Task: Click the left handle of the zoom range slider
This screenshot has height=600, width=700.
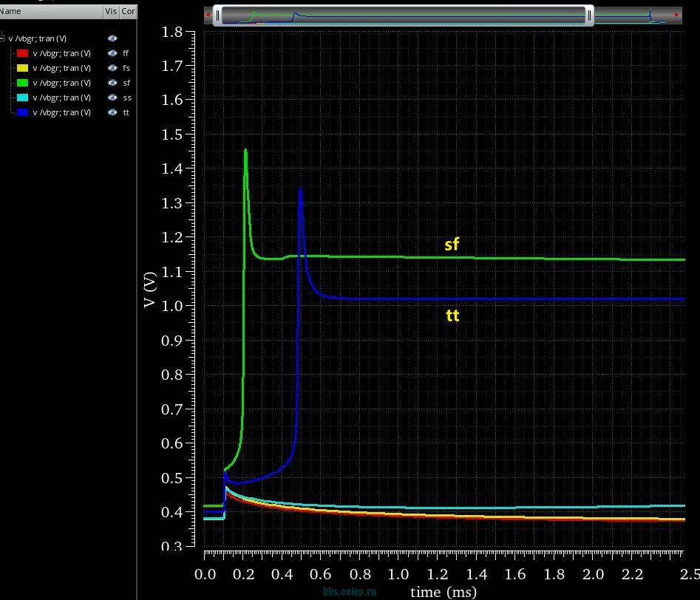Action: [217, 16]
